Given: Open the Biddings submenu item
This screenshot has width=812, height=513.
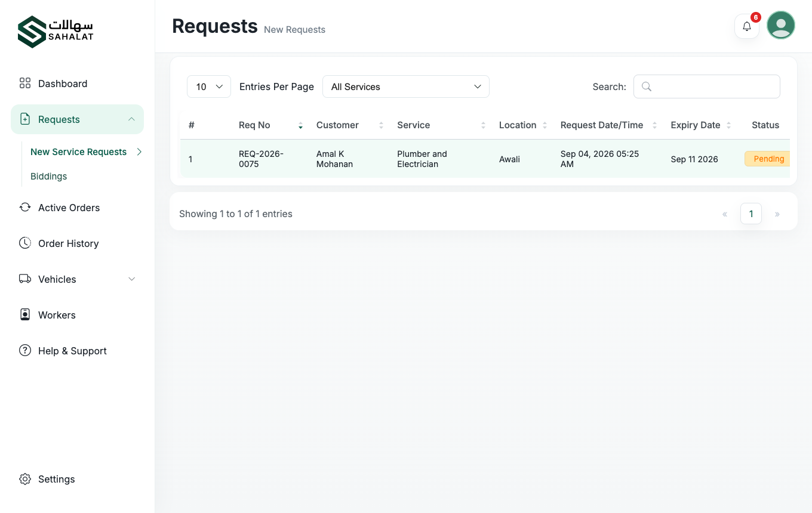Looking at the screenshot, I should [x=49, y=176].
